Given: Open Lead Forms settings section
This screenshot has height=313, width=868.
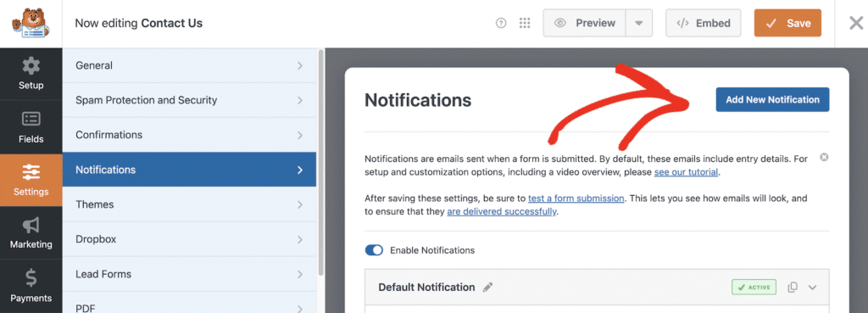Looking at the screenshot, I should click(x=189, y=274).
